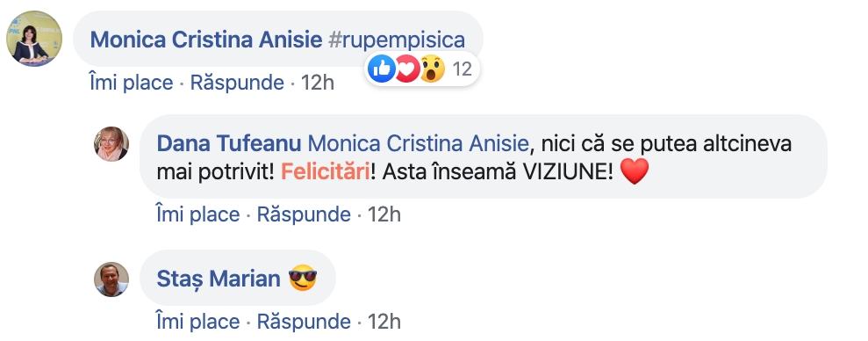Open the #rupempisica hashtag

tap(397, 40)
